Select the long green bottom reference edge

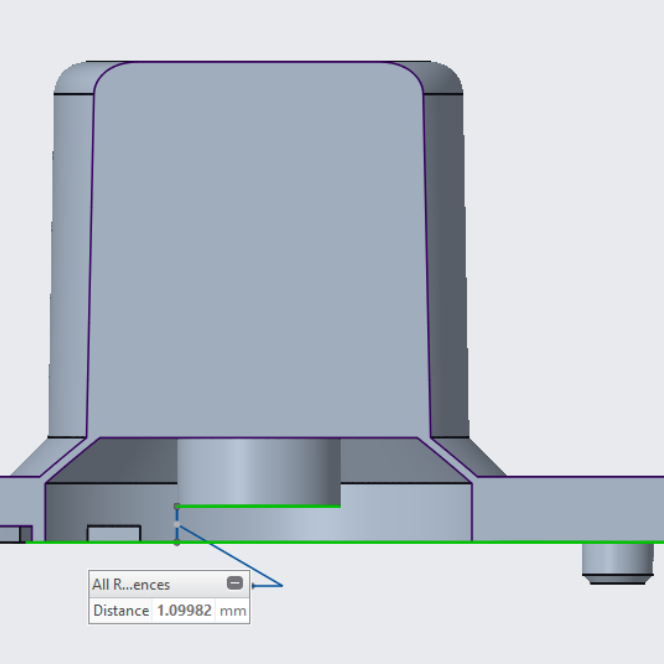point(400,542)
